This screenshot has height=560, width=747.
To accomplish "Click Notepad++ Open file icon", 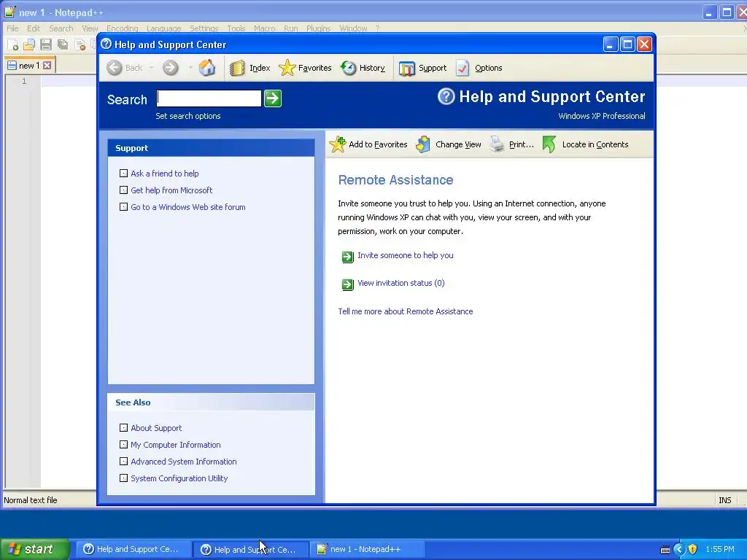I will click(x=29, y=44).
